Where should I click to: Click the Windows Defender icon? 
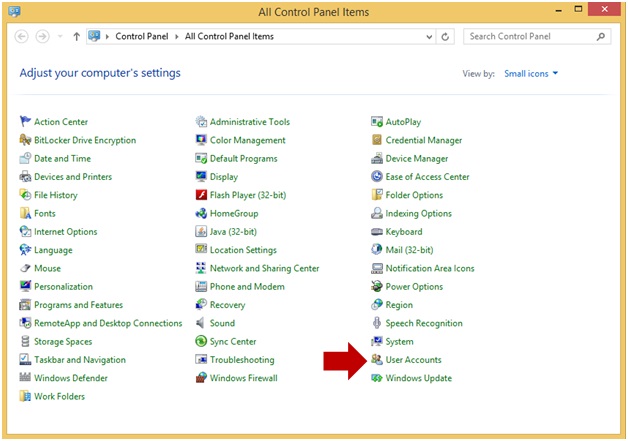(26, 378)
